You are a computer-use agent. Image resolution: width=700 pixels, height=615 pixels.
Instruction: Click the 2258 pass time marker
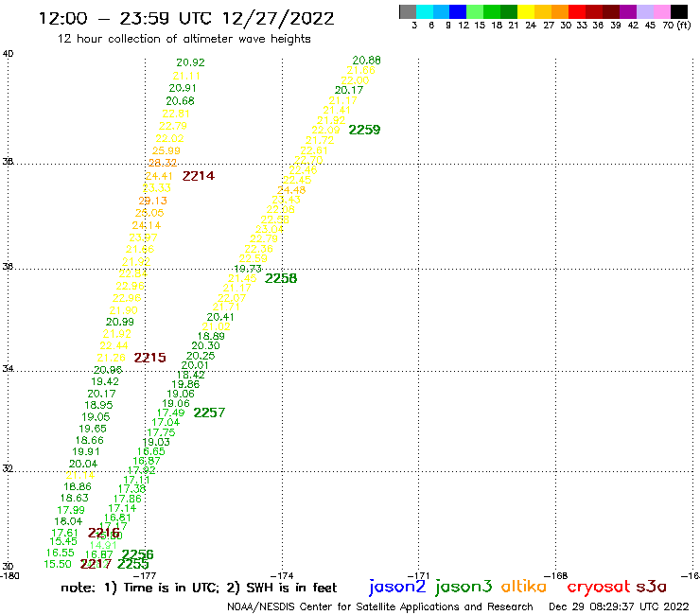click(x=281, y=279)
